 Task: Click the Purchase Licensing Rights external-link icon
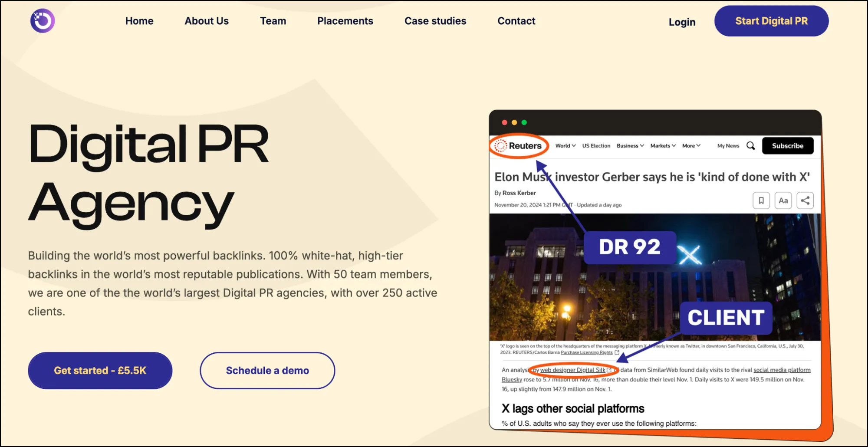617,352
